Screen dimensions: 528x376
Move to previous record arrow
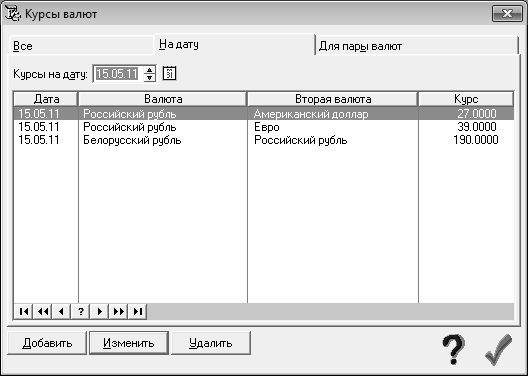point(61,311)
